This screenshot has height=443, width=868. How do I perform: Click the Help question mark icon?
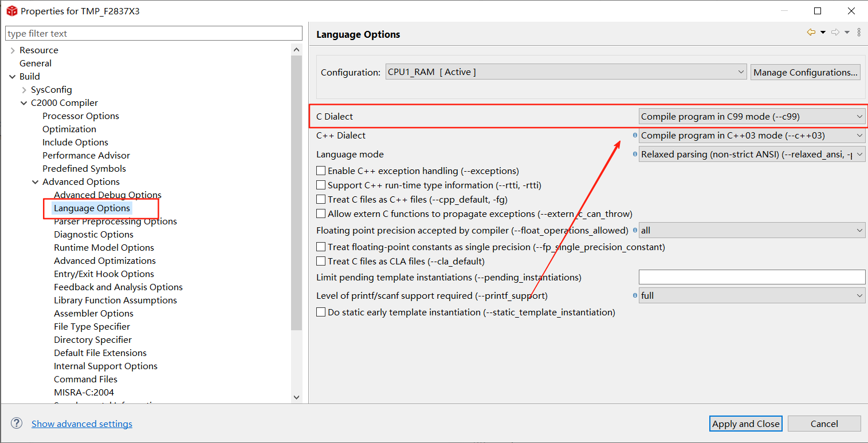tap(17, 424)
